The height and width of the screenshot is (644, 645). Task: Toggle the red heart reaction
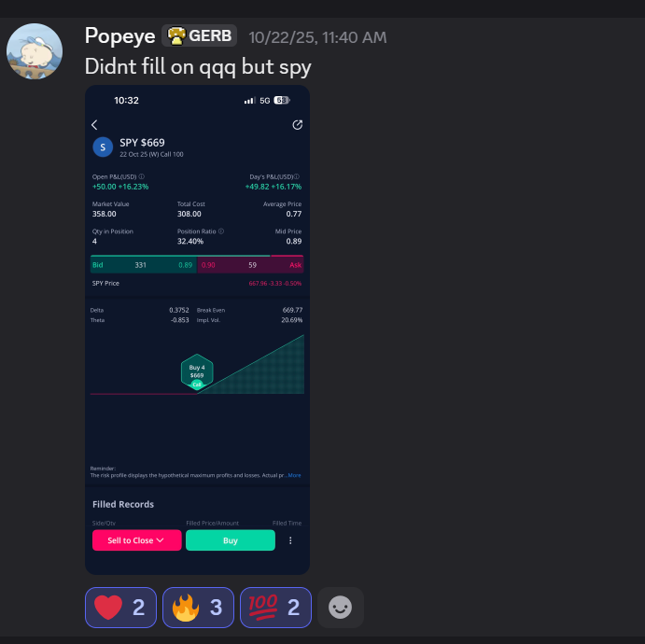[x=120, y=607]
